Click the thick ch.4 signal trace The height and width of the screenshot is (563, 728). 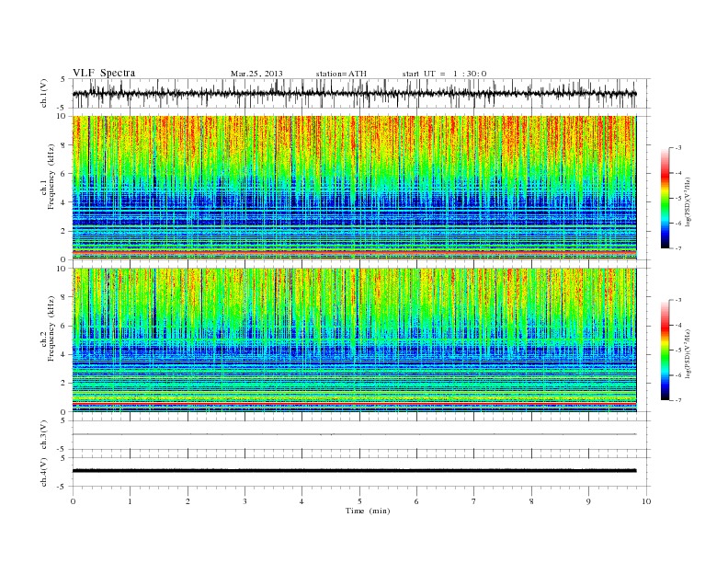tap(355, 471)
